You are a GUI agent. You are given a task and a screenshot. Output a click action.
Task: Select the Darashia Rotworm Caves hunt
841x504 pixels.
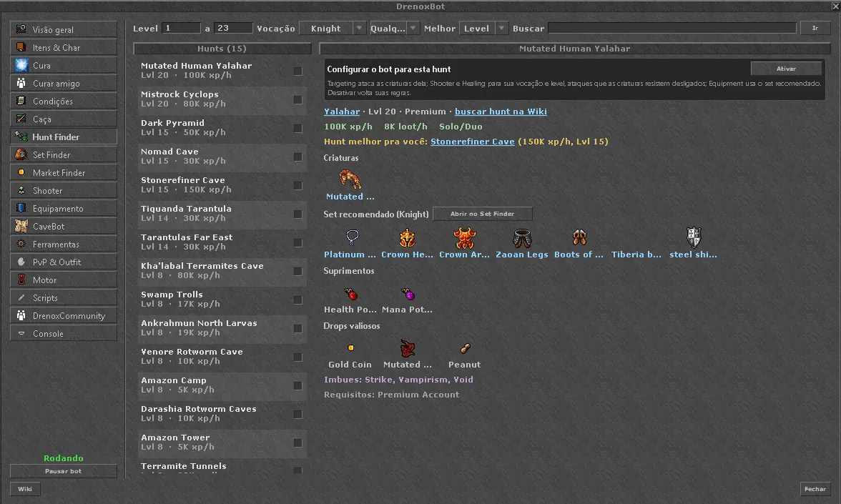click(x=222, y=414)
